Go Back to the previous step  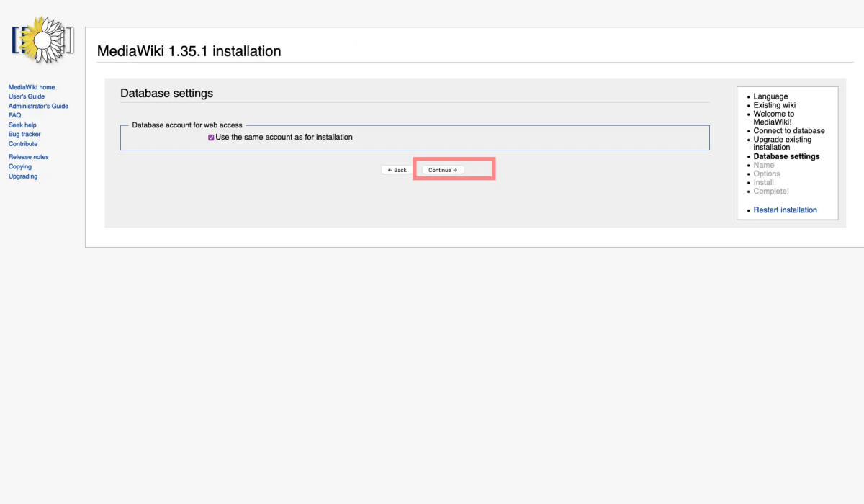pyautogui.click(x=397, y=170)
